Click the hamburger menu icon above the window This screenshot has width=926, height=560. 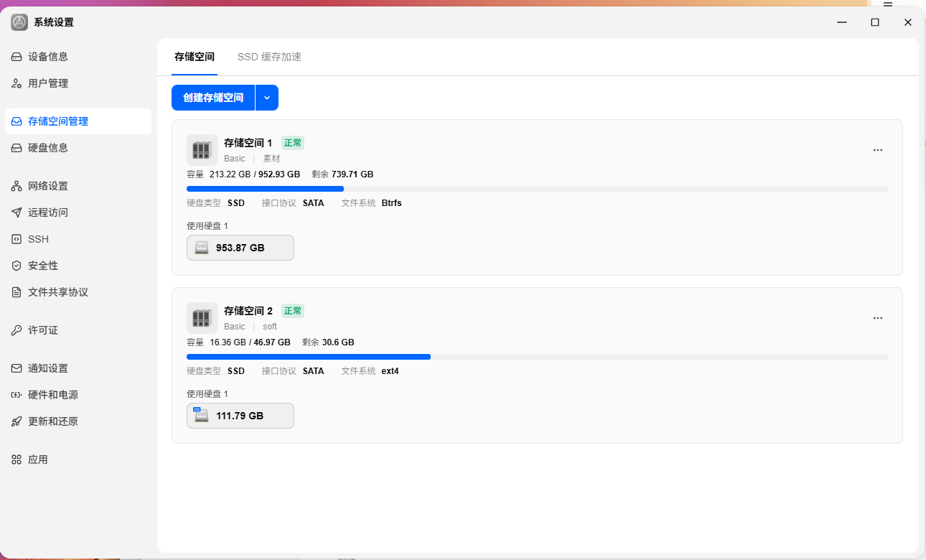pyautogui.click(x=888, y=4)
